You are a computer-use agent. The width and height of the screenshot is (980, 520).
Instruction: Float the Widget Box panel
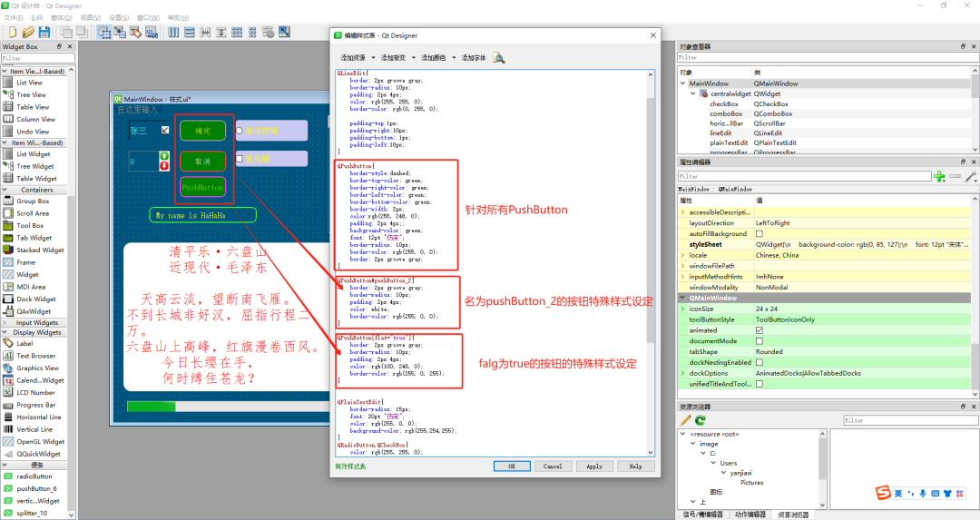(x=59, y=46)
